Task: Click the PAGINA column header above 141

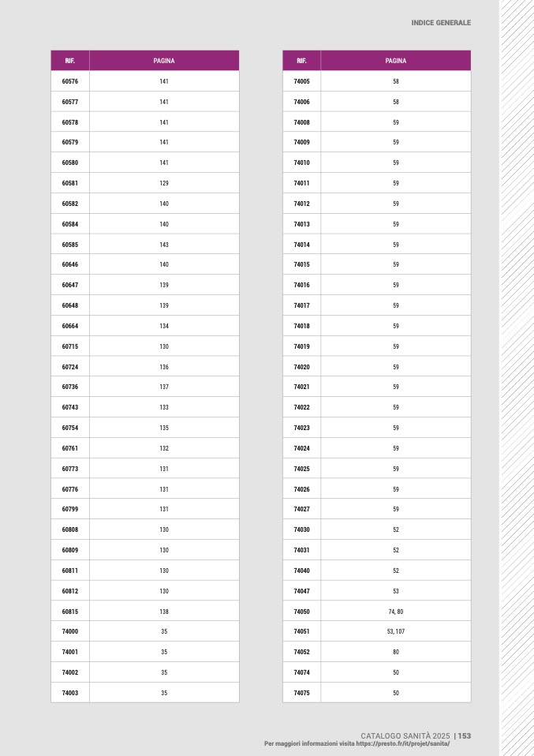Action: pos(164,61)
